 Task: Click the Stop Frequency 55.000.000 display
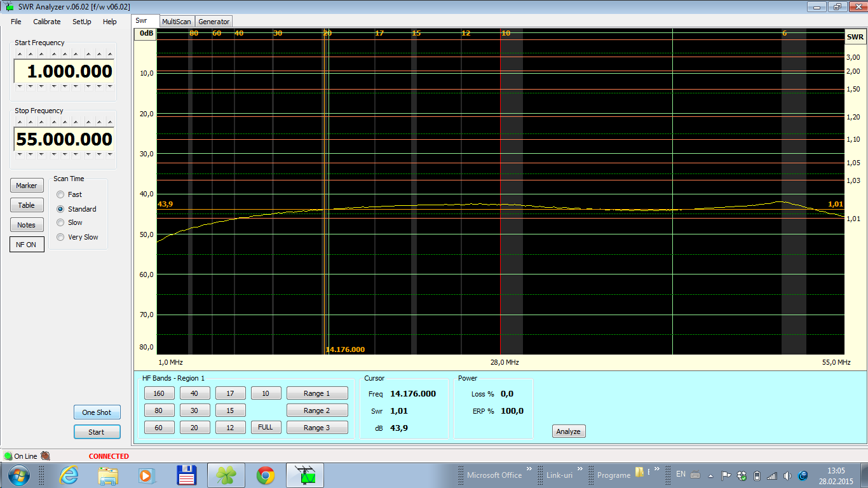[x=64, y=139]
